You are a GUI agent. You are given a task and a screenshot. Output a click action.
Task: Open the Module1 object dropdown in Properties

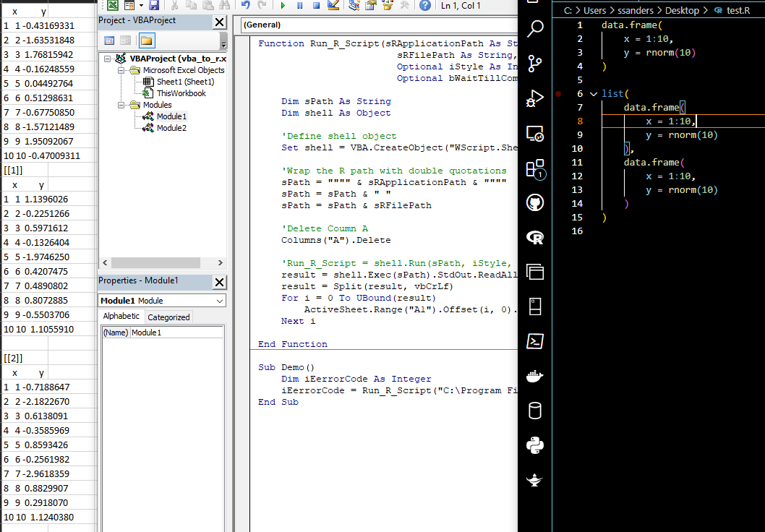click(x=220, y=301)
